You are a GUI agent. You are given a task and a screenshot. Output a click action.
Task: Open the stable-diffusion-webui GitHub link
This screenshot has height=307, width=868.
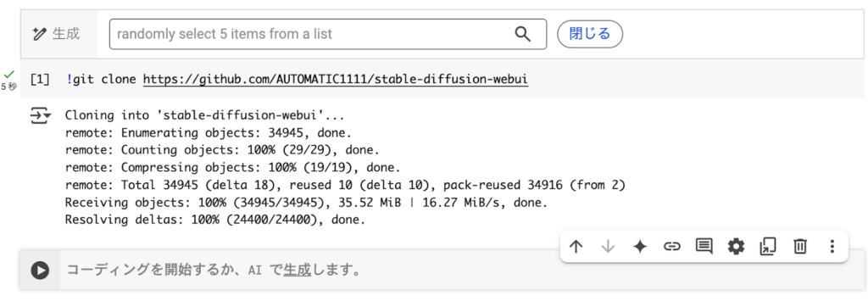click(x=336, y=79)
